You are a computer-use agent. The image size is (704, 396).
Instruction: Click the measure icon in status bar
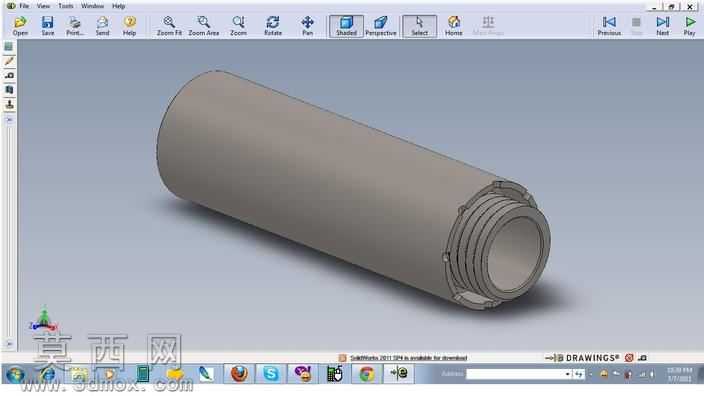tap(642, 358)
